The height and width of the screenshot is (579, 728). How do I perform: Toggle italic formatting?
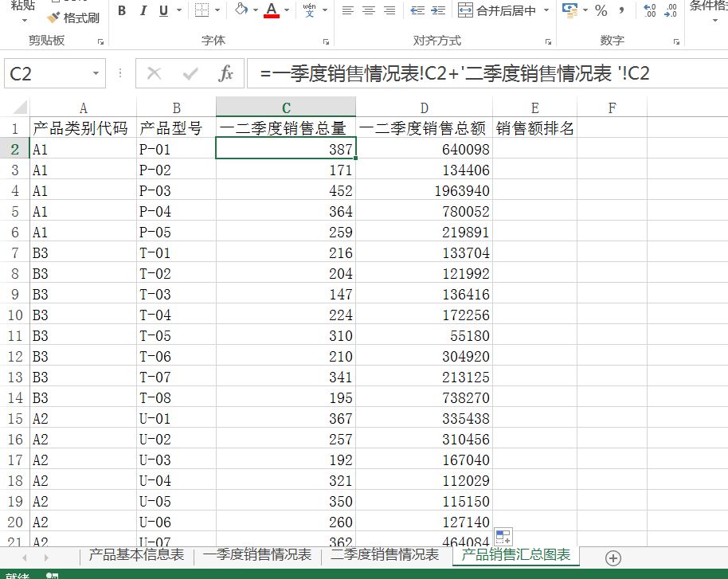point(143,11)
